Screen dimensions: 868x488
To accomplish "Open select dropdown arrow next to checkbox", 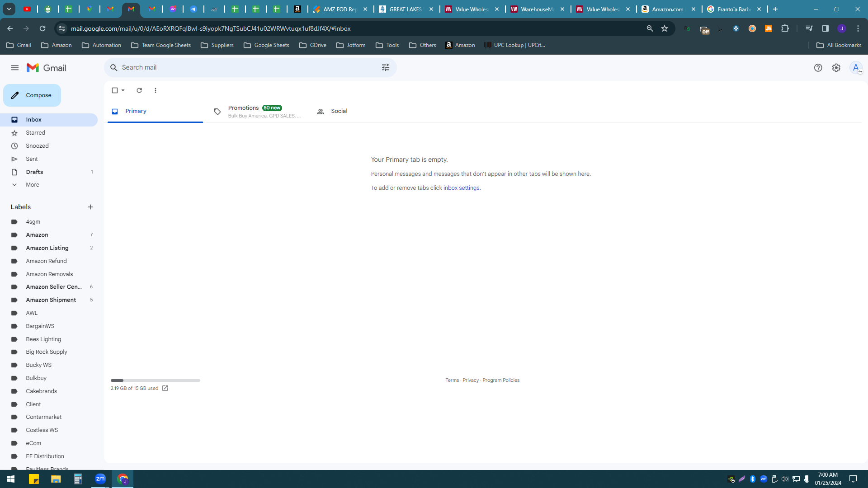I will point(123,90).
